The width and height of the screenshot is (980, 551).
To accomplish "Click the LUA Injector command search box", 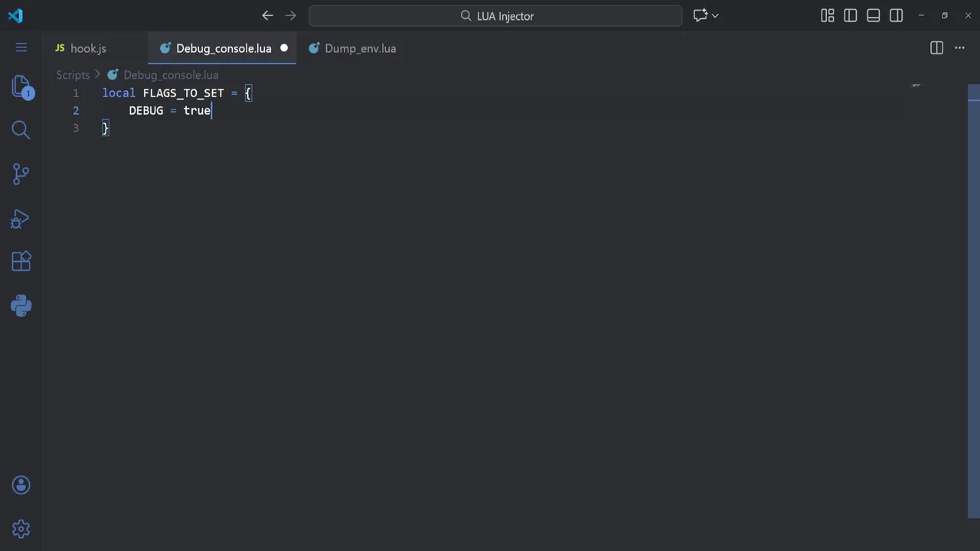I will pos(495,15).
